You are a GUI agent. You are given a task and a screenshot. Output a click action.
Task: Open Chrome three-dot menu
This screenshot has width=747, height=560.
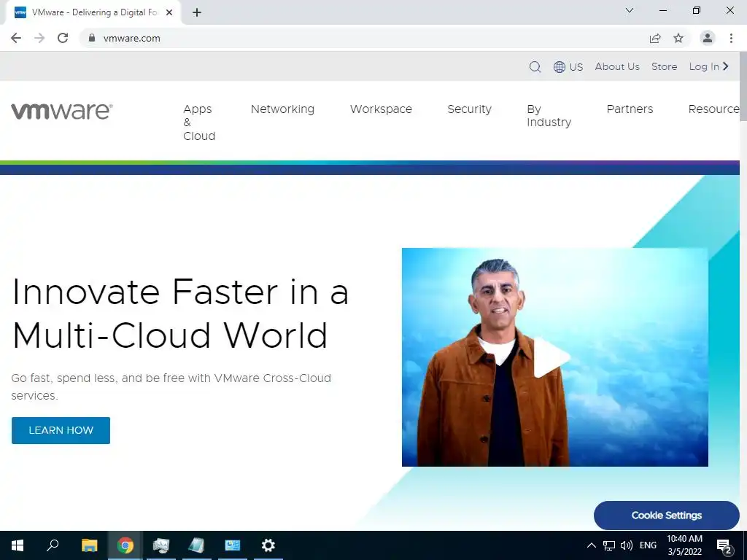(x=731, y=38)
